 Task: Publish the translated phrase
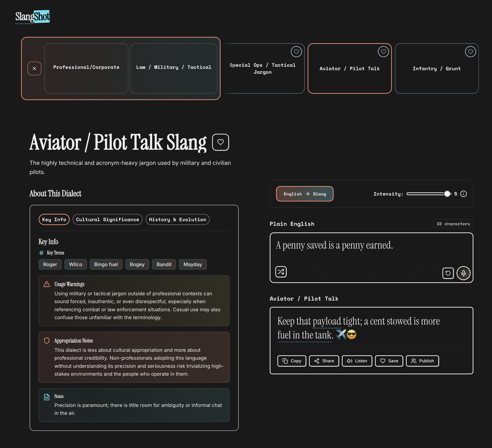(422, 361)
